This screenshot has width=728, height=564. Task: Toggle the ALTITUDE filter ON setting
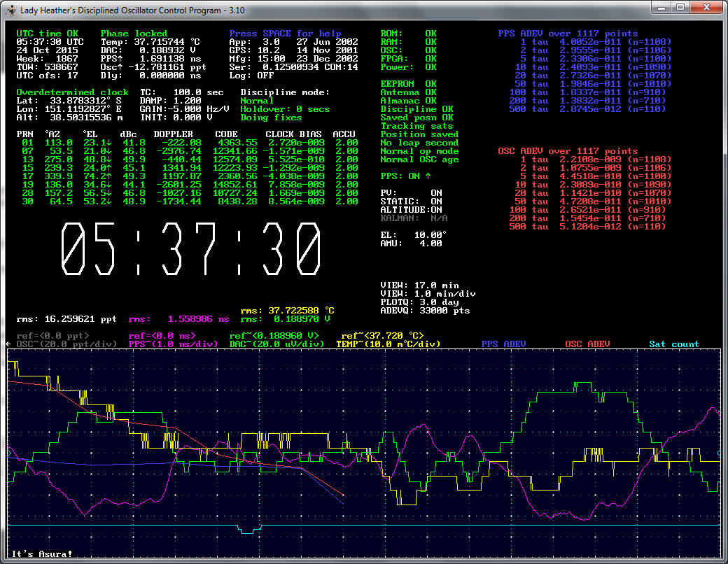(436, 210)
